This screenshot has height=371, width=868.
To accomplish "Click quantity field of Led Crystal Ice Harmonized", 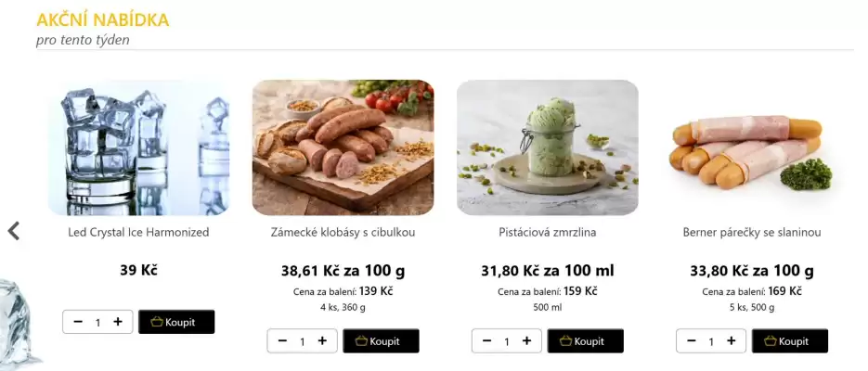I will point(98,323).
